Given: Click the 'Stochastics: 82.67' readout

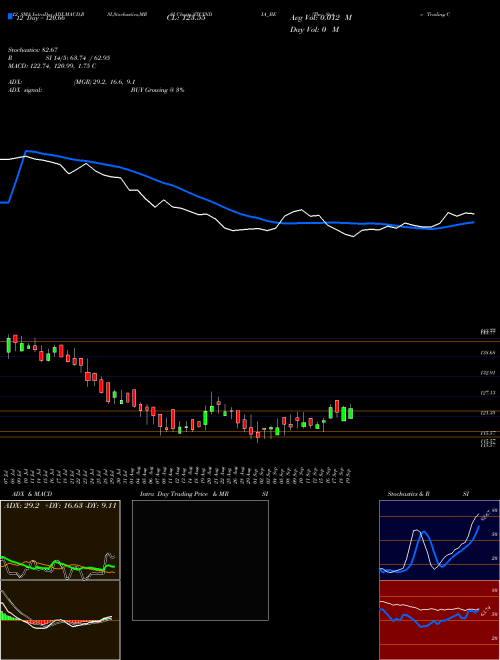Looking at the screenshot, I should (x=33, y=50).
